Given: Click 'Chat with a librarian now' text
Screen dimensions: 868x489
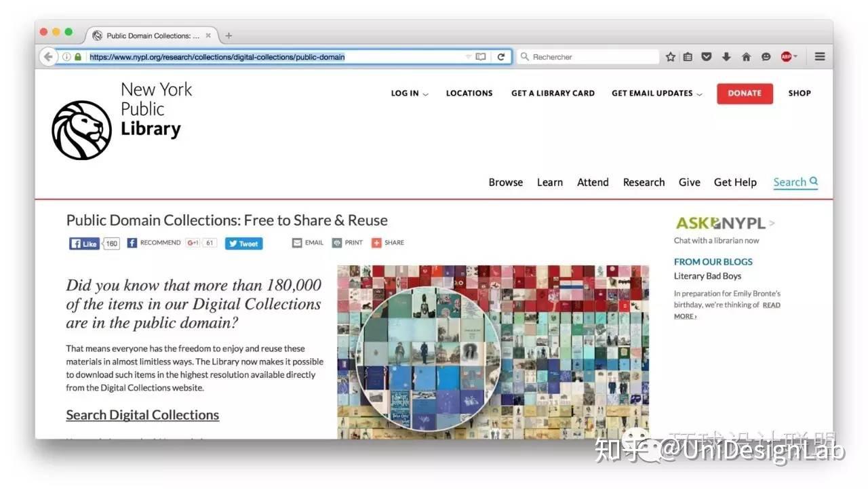Looking at the screenshot, I should click(x=717, y=241).
